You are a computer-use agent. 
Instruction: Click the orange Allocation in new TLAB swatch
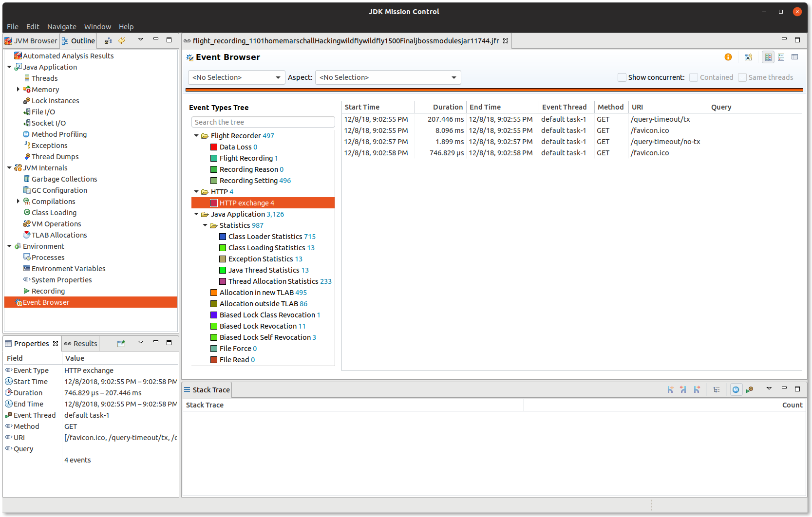tap(213, 293)
